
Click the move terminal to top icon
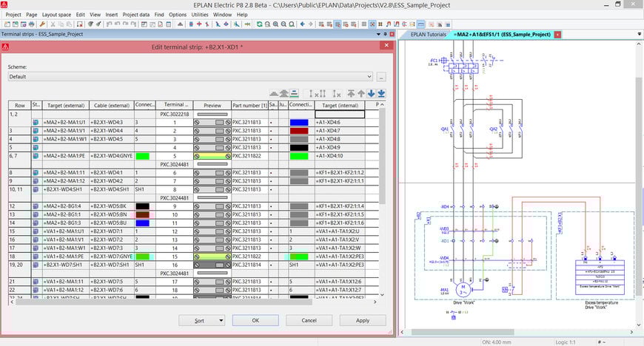coord(352,94)
